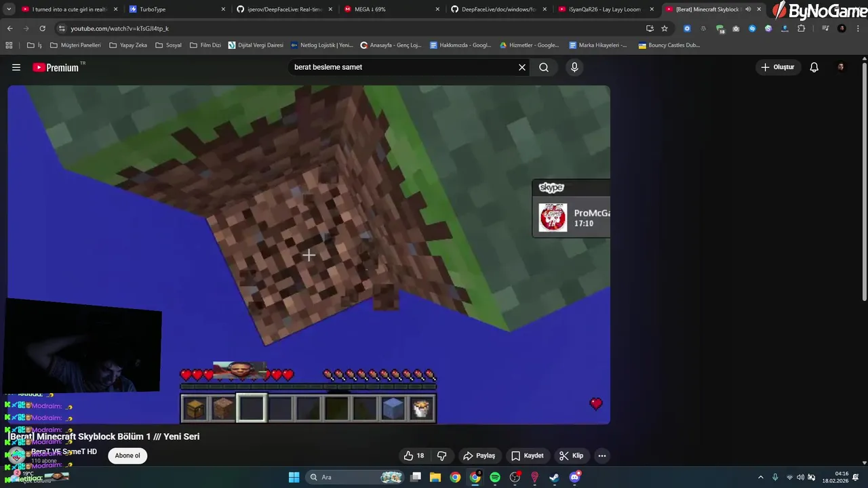
Task: Open the bookmarks apps grid icon
Action: [x=9, y=45]
